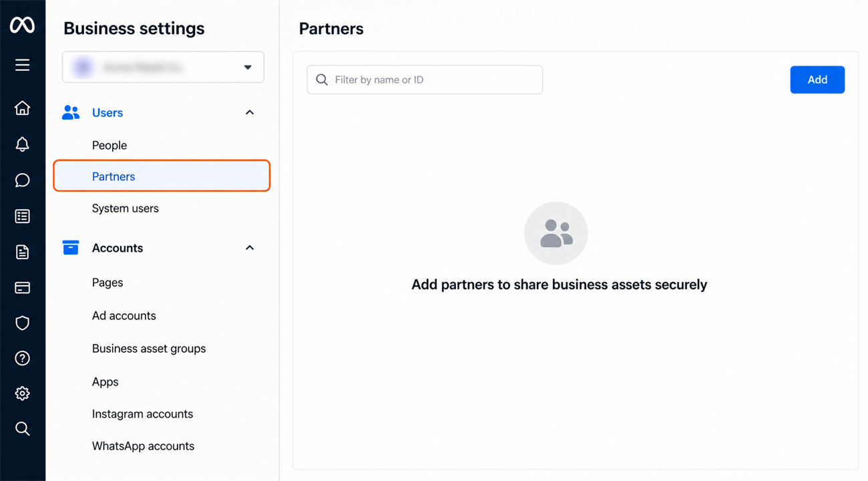Open Apps under Accounts
The image size is (868, 481).
coord(105,382)
